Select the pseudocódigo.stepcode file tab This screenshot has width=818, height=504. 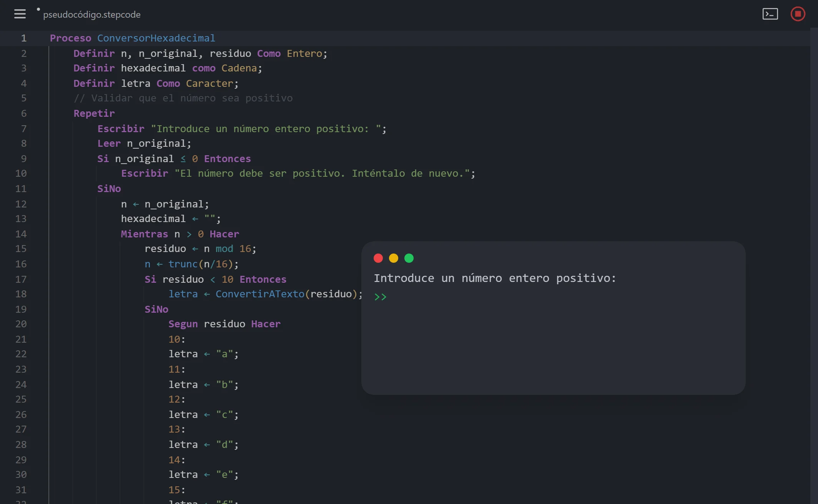click(92, 15)
